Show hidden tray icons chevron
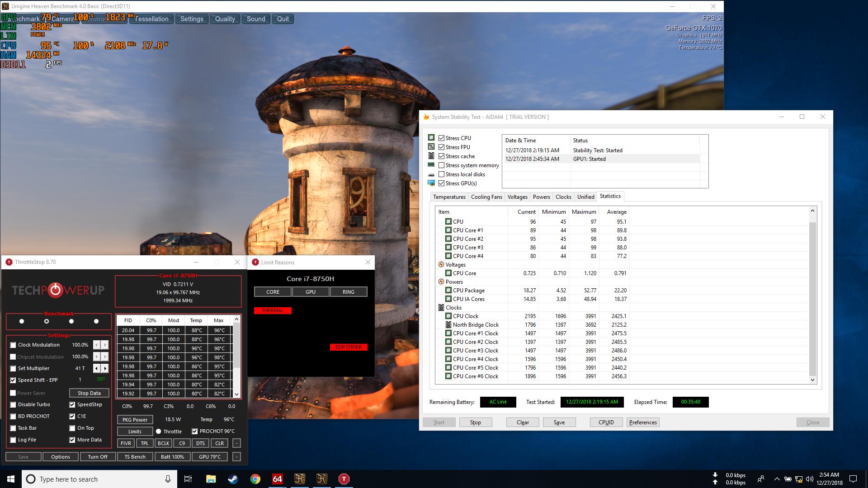868x488 pixels. [777, 479]
